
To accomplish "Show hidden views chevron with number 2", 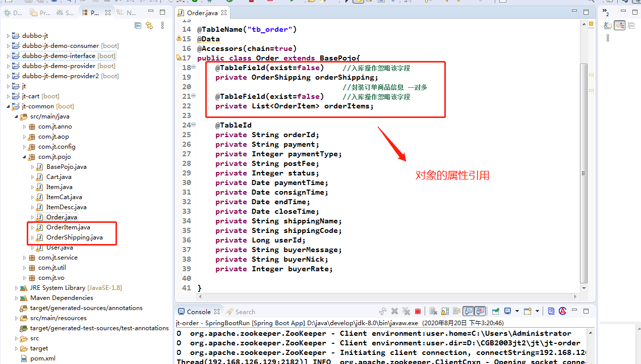I will (x=607, y=13).
